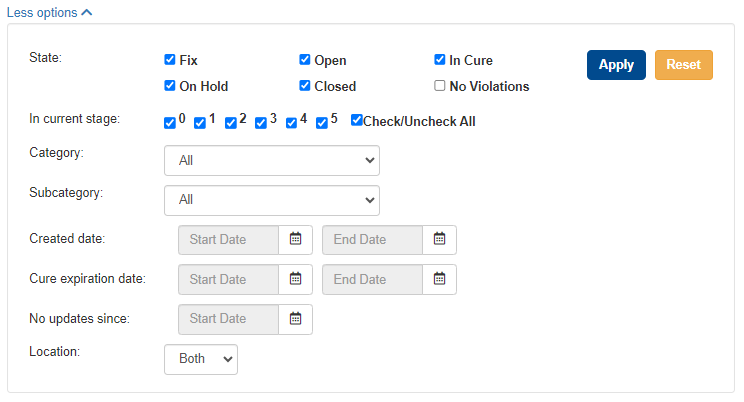The width and height of the screenshot is (744, 402).
Task: Focus the No updates since Start Date field
Action: tap(228, 319)
